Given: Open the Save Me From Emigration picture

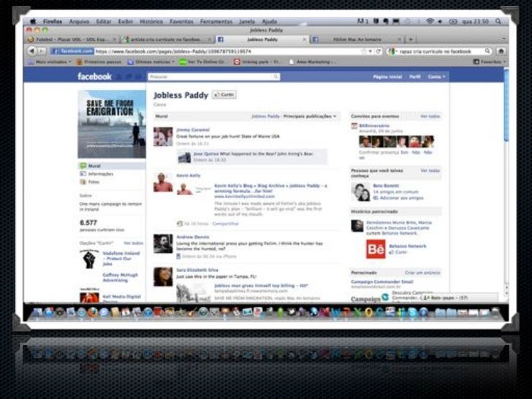Looking at the screenshot, I should coord(112,124).
